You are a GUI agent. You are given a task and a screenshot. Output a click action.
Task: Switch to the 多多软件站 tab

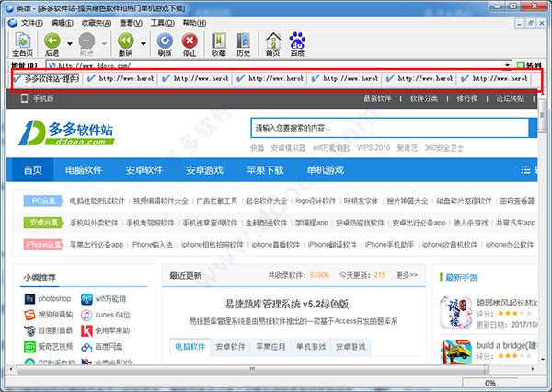(46, 78)
